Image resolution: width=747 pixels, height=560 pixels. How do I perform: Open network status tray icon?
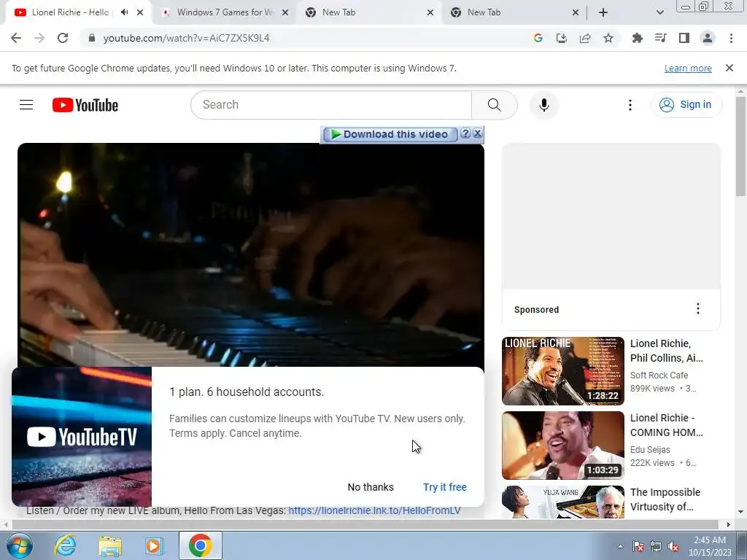[656, 546]
